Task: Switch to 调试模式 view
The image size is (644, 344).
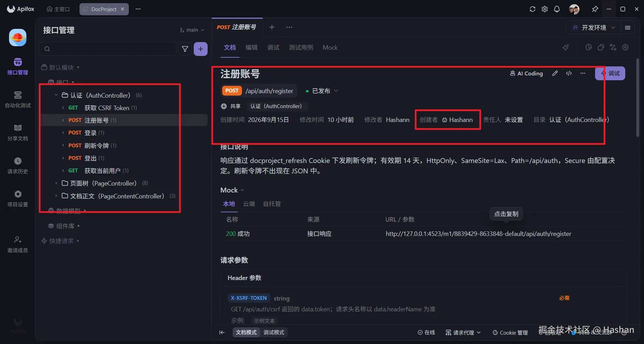Action: [274, 333]
